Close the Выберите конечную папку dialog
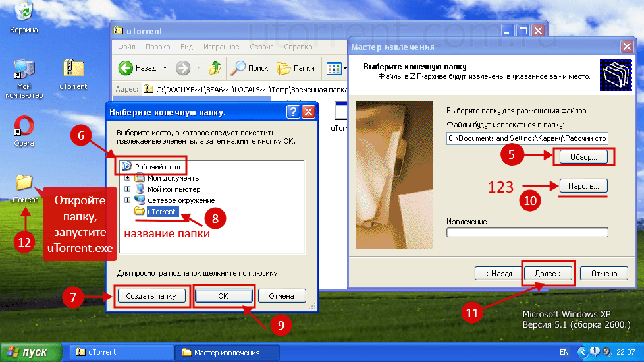This screenshot has width=644, height=362. pyautogui.click(x=308, y=112)
